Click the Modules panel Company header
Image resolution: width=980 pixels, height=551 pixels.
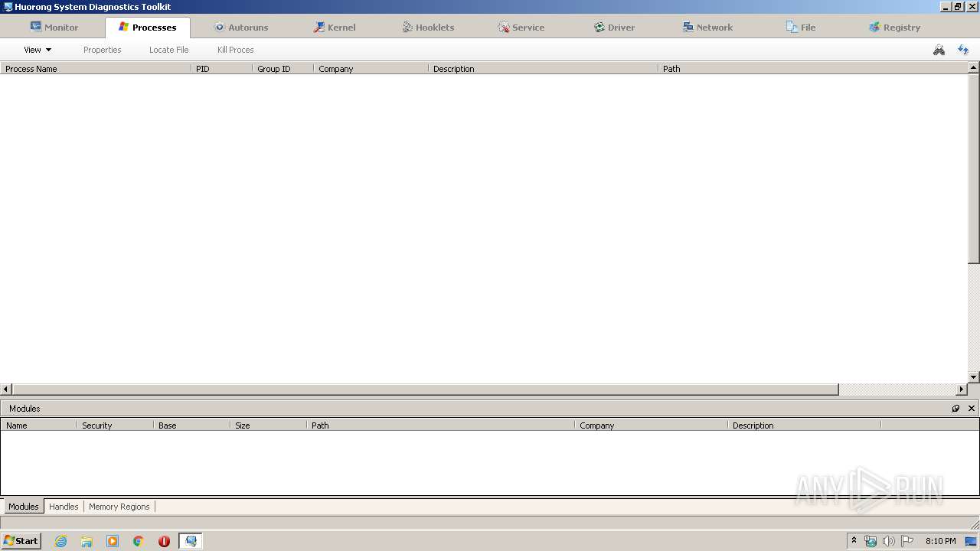[x=651, y=425]
